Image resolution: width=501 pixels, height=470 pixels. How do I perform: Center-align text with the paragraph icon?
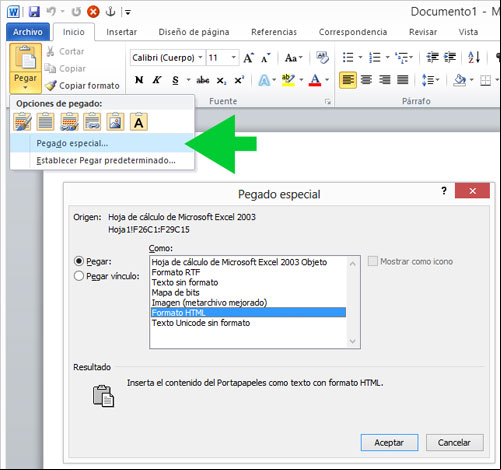pyautogui.click(x=366, y=80)
